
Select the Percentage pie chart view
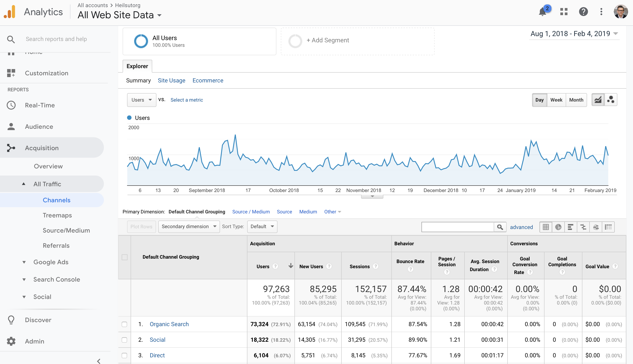(x=558, y=227)
